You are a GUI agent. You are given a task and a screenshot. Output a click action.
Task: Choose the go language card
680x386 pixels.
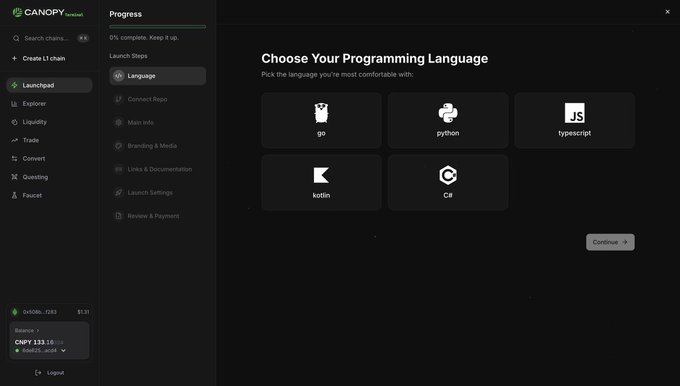coord(321,120)
